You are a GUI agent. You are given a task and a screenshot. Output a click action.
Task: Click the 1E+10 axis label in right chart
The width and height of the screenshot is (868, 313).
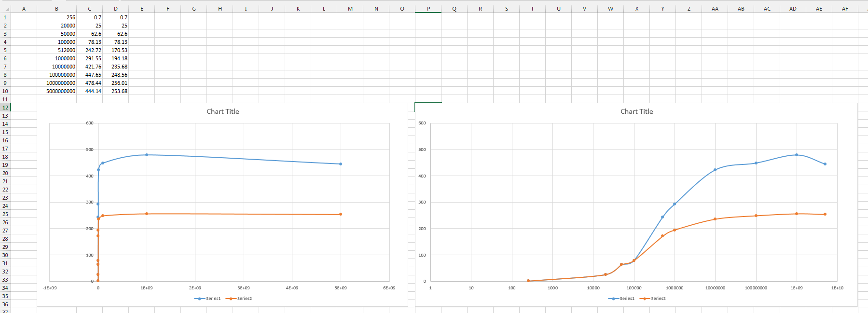tap(837, 288)
